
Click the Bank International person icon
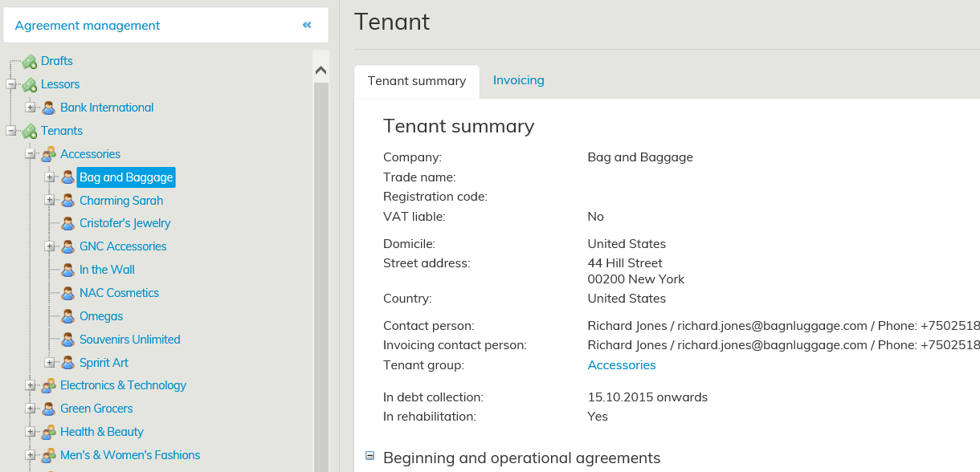tap(49, 108)
